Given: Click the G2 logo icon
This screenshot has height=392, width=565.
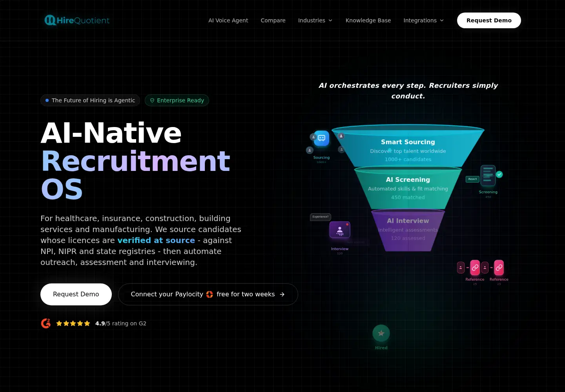Looking at the screenshot, I should click(x=46, y=323).
